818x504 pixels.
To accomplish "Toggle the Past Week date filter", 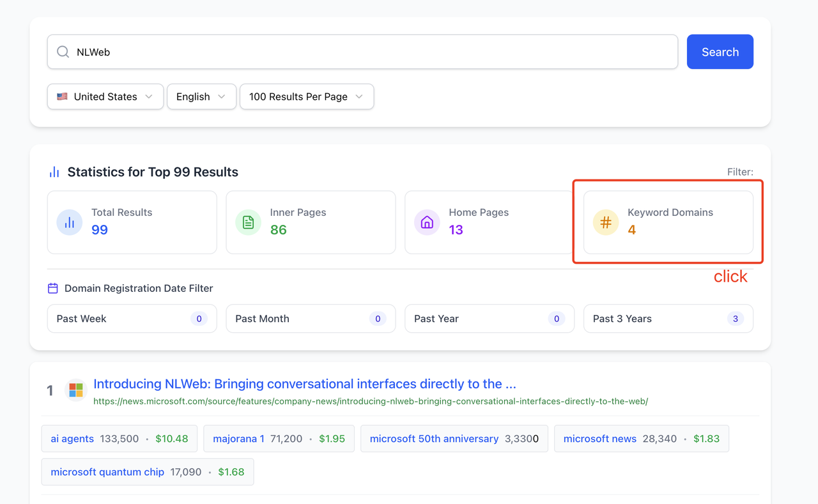I will [132, 319].
